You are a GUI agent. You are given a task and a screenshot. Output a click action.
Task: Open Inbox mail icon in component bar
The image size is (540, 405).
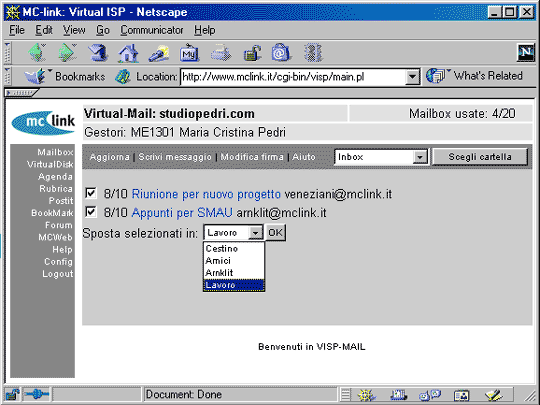pyautogui.click(x=398, y=395)
